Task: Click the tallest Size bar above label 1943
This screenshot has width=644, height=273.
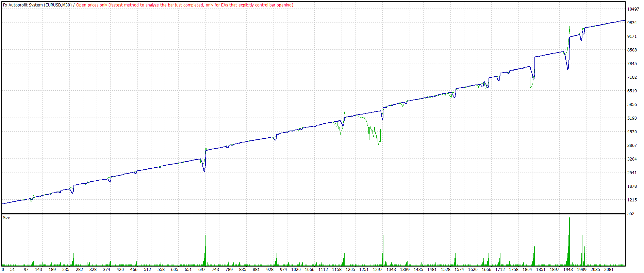Action: click(569, 241)
